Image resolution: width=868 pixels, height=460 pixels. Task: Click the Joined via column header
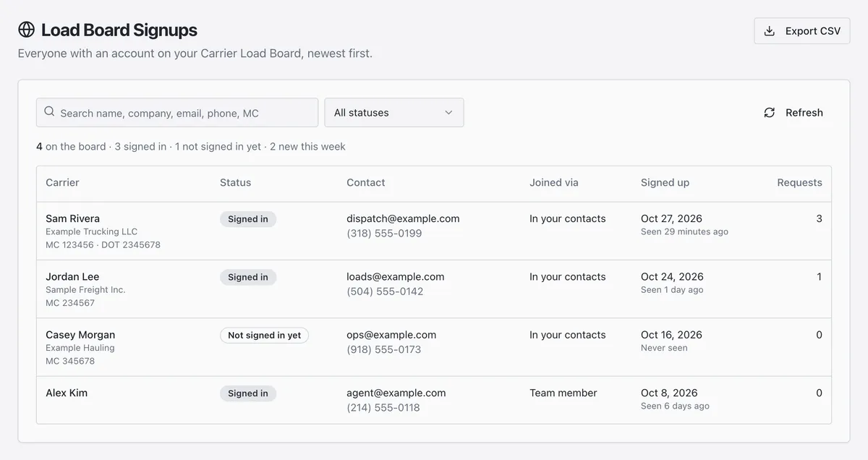[x=554, y=183]
